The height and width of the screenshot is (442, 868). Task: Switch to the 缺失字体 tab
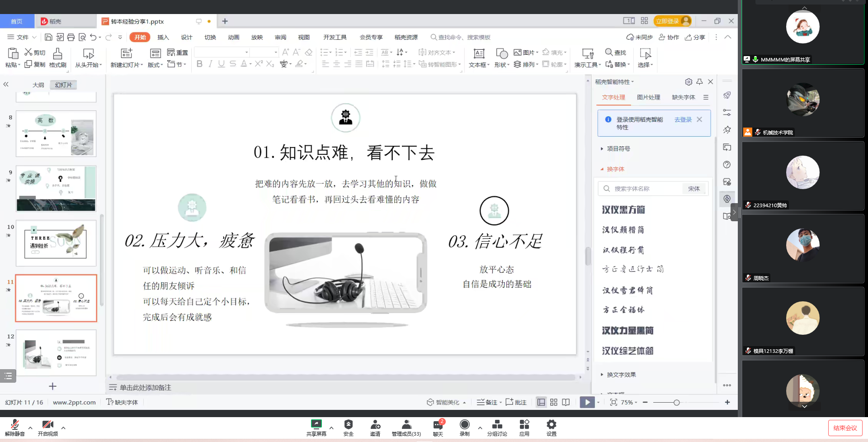pos(684,97)
